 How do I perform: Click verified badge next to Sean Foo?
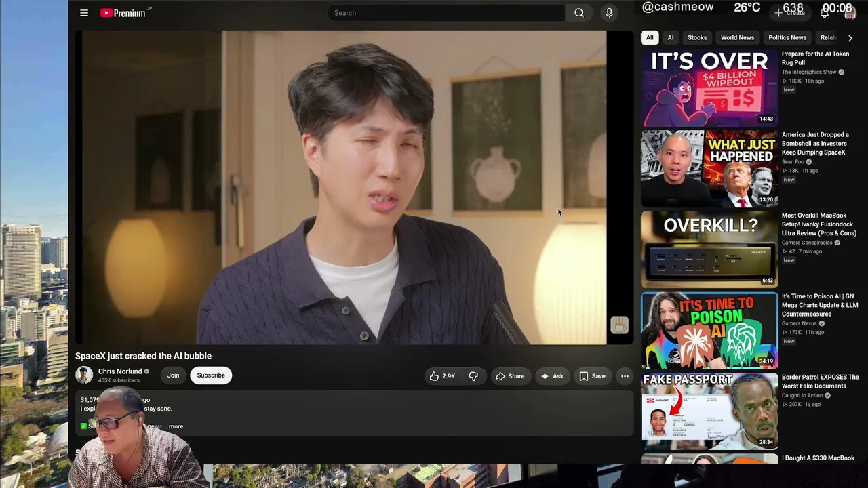click(x=809, y=162)
